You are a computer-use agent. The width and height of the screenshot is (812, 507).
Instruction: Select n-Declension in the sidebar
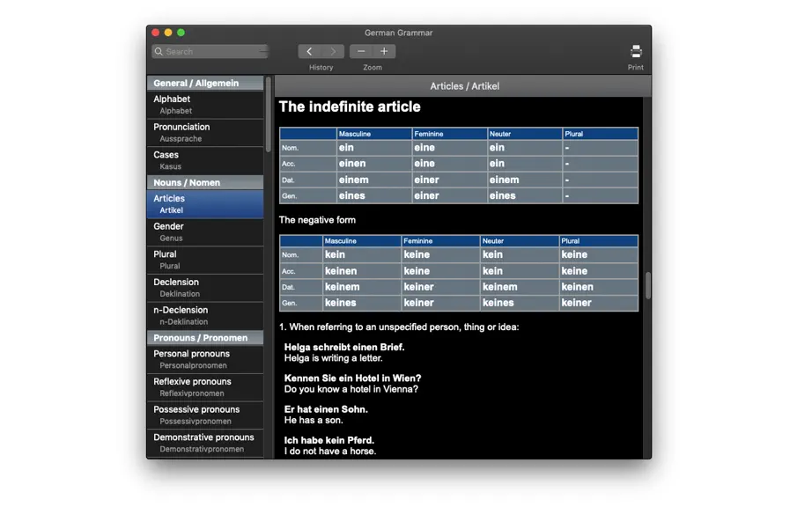[x=205, y=316]
